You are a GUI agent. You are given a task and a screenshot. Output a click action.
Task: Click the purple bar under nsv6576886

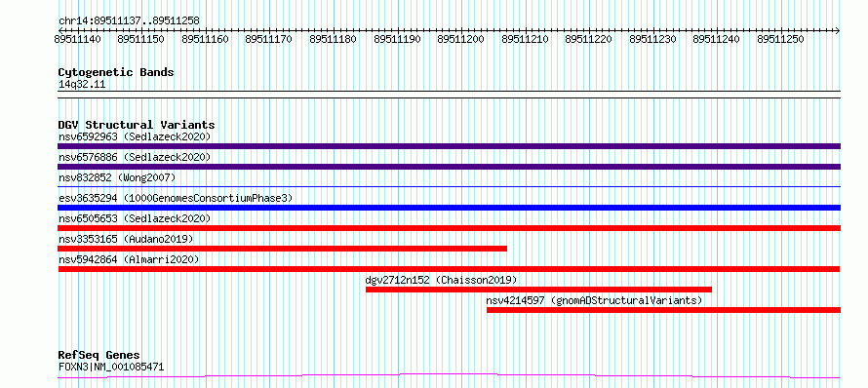point(449,167)
